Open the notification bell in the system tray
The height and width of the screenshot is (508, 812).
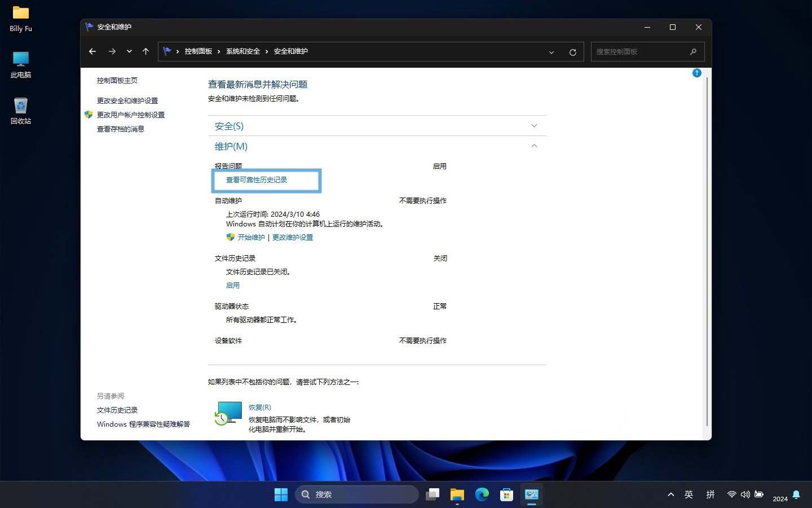[796, 494]
